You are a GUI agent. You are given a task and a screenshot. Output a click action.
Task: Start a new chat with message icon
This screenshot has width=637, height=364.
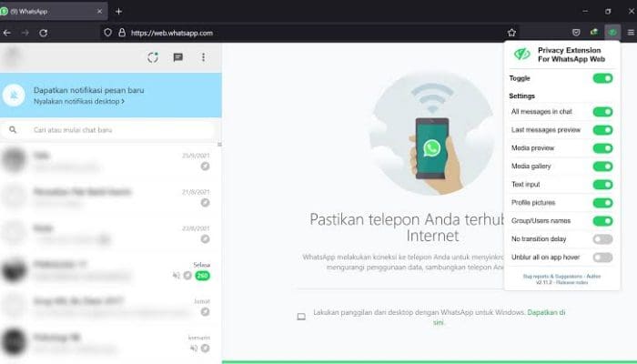(x=178, y=57)
